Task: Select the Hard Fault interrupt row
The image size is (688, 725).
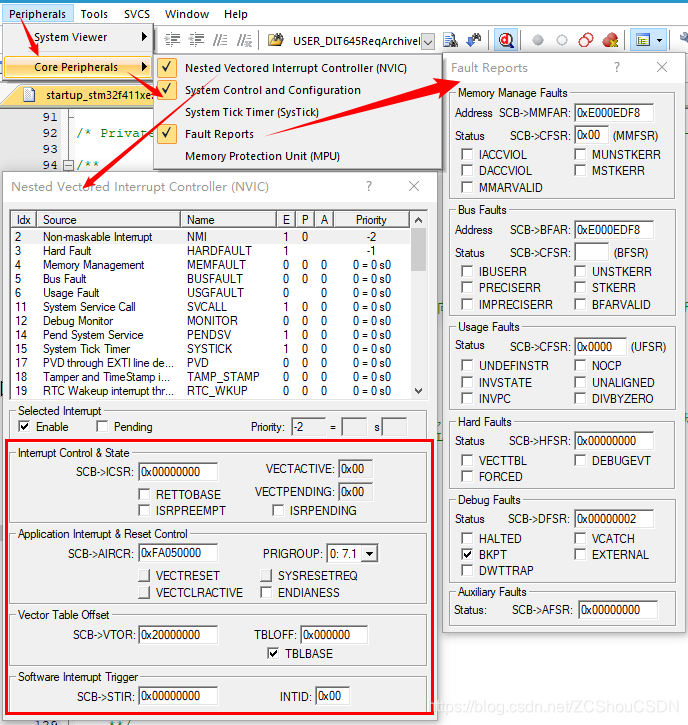Action: (210, 251)
